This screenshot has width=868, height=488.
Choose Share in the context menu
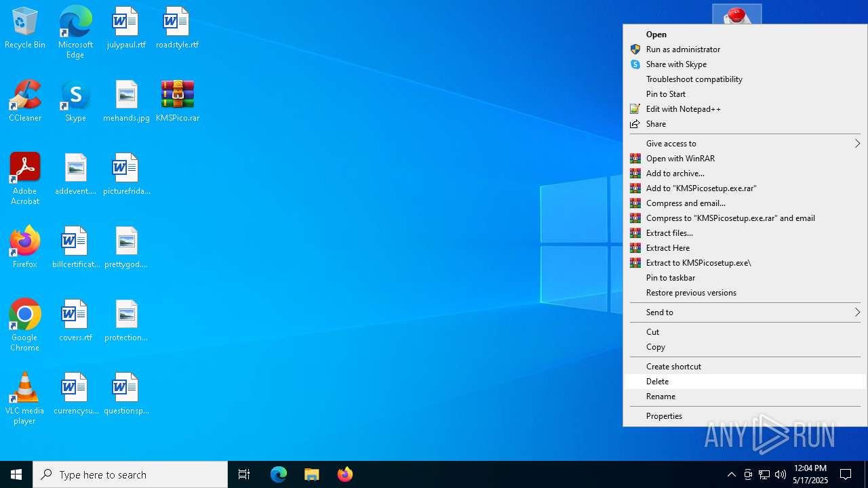tap(745, 124)
